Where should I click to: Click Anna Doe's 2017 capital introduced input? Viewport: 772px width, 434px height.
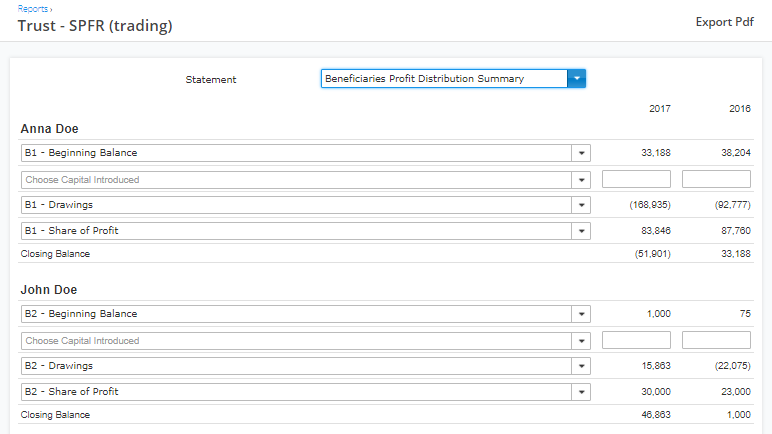636,179
